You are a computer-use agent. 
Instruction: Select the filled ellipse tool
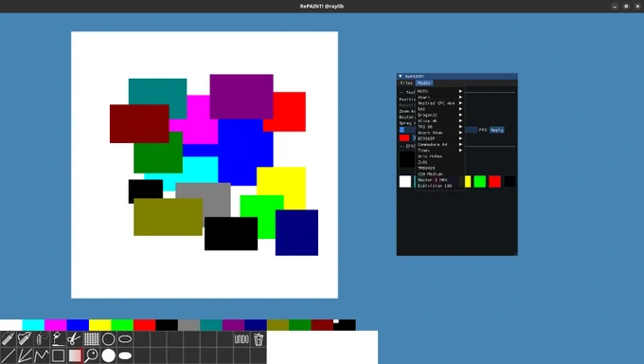click(x=125, y=355)
